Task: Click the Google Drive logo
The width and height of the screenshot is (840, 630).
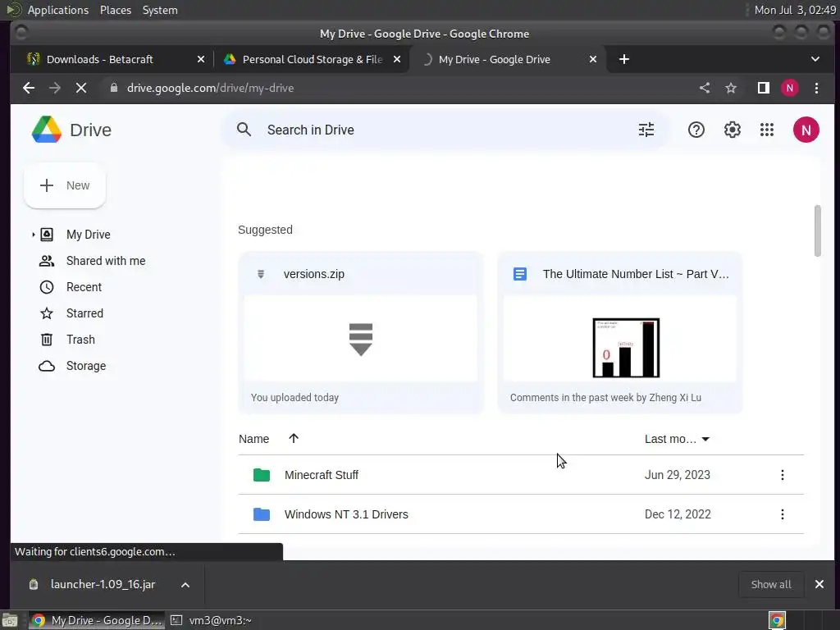Action: pos(47,130)
